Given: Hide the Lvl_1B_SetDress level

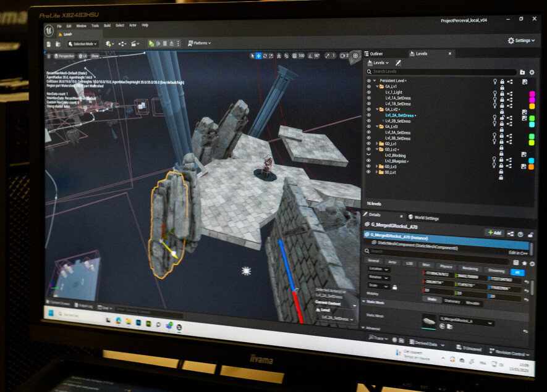Looking at the screenshot, I should pyautogui.click(x=369, y=104).
